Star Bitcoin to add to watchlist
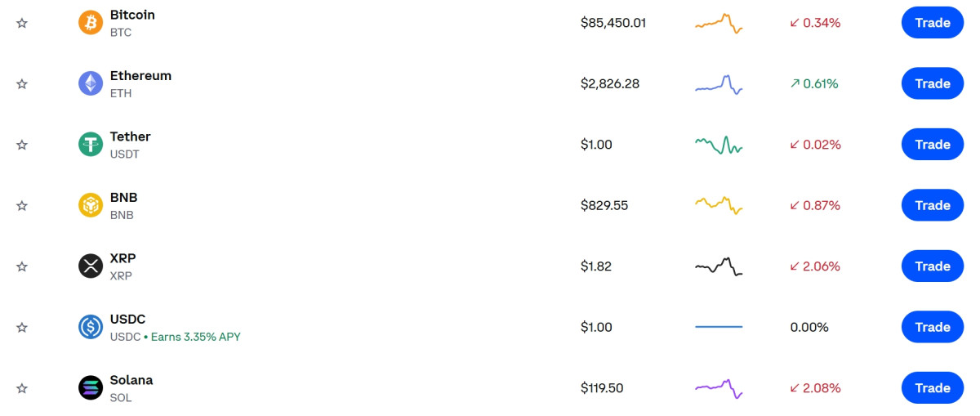980x416 pixels. point(22,23)
